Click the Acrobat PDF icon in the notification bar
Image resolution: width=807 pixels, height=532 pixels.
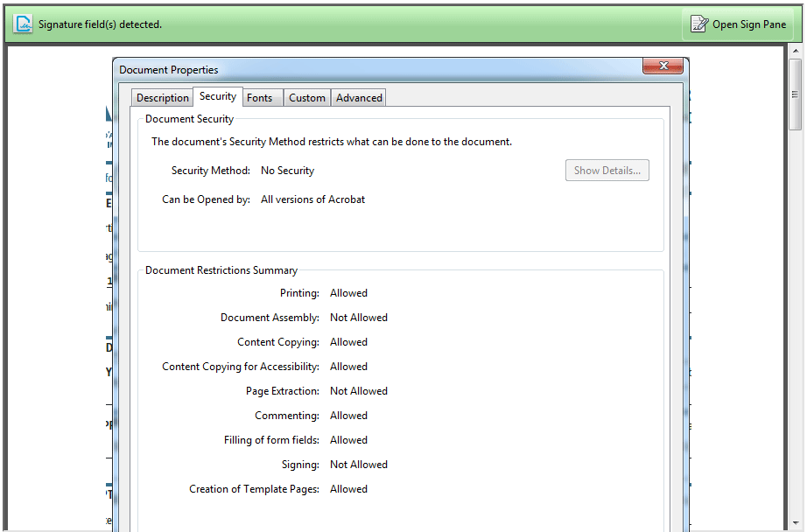coord(23,24)
